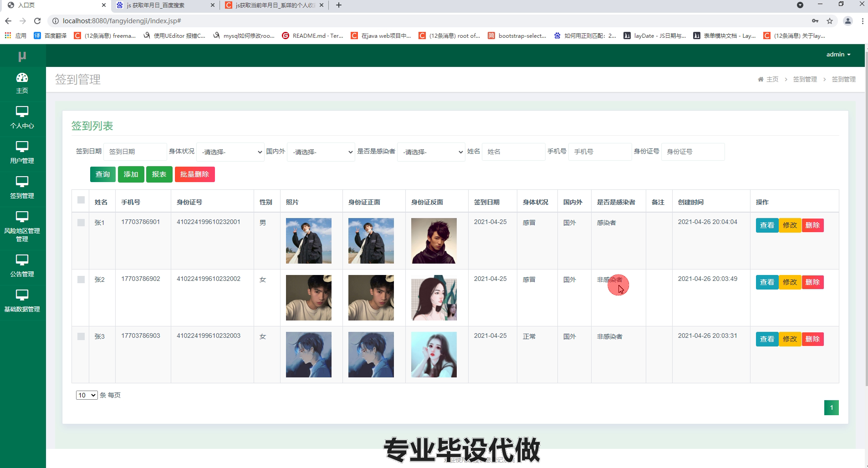Click 修改 for row 张2
Screen dimensions: 868x468
[790, 282]
